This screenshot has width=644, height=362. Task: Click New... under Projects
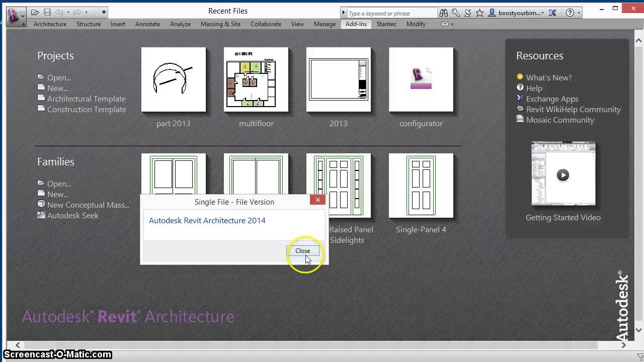[57, 88]
